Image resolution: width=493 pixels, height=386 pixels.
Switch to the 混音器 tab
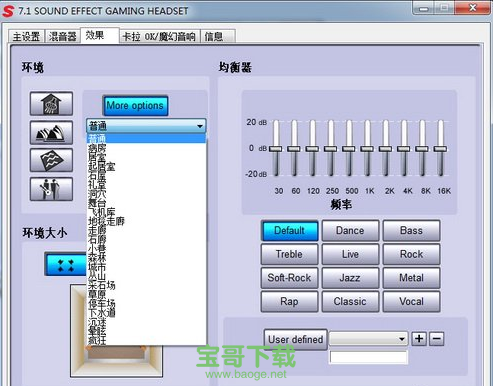pos(62,36)
